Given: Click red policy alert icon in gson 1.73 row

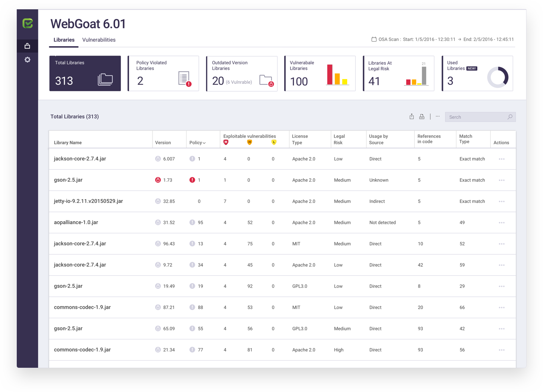Looking at the screenshot, I should pos(192,180).
